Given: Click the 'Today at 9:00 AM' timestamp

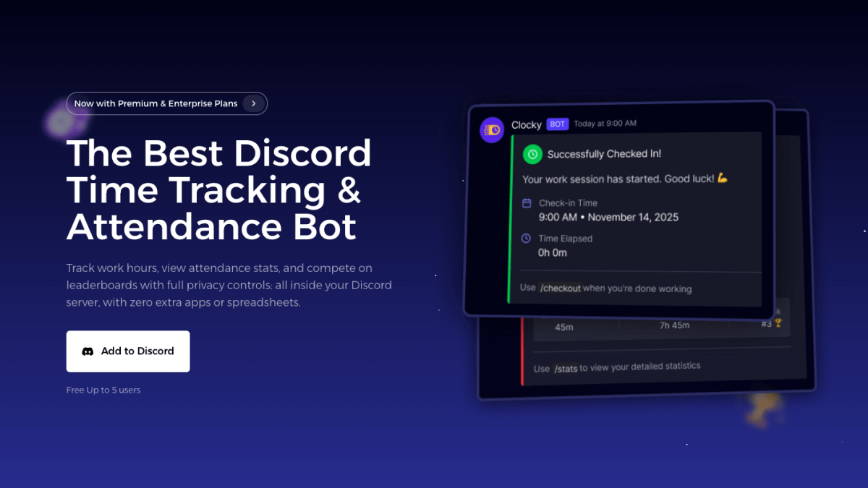Looking at the screenshot, I should [x=605, y=124].
